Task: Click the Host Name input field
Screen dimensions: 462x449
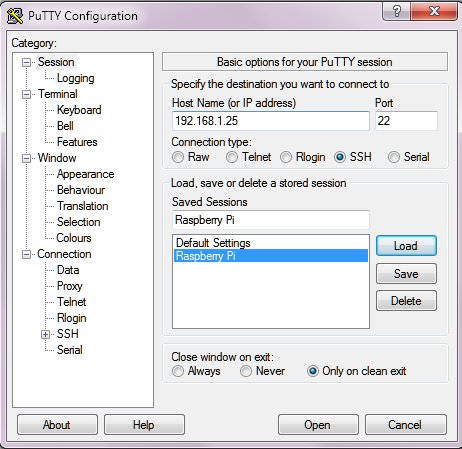Action: 271,121
